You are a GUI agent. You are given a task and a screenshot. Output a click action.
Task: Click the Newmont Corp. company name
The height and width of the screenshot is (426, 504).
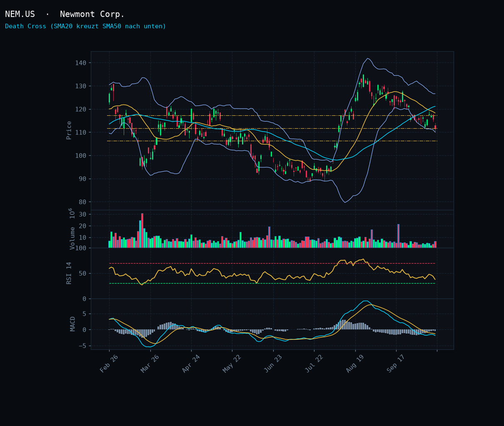[x=92, y=14]
